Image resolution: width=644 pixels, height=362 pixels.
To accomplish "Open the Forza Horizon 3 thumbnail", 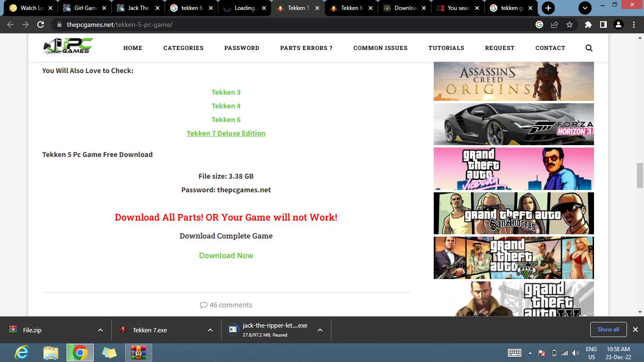I will pyautogui.click(x=513, y=124).
